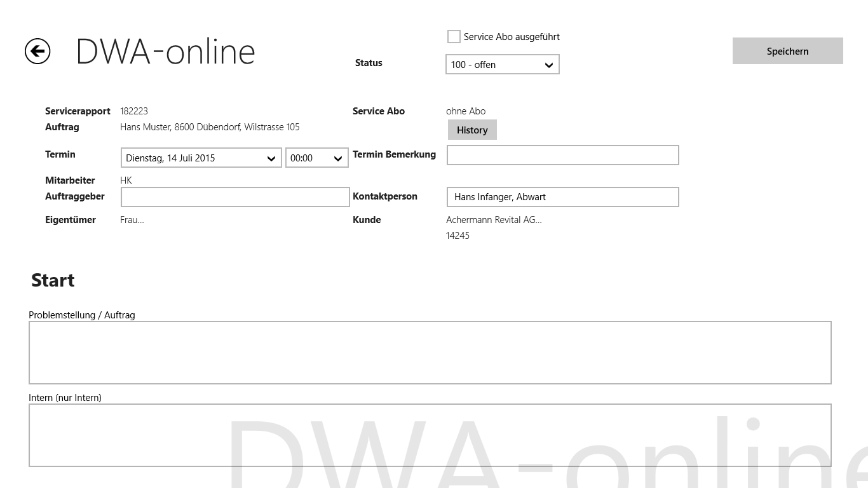Open the History button

click(472, 130)
